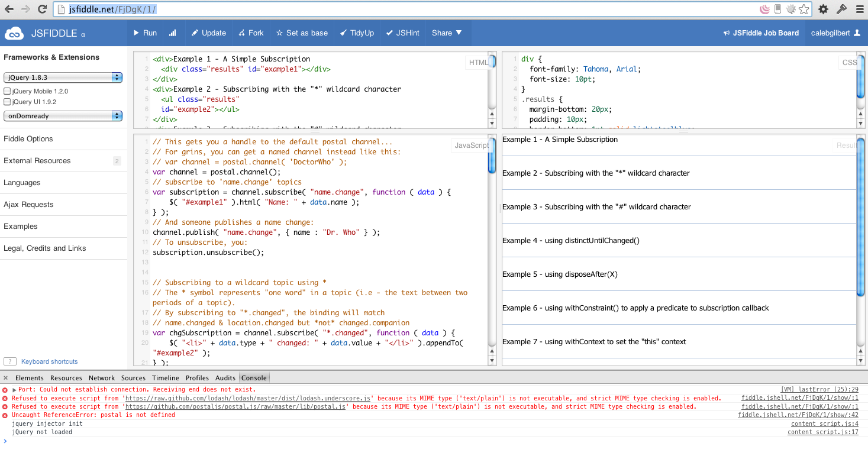Switch to the Timeline tab
868x456 pixels.
pos(166,378)
